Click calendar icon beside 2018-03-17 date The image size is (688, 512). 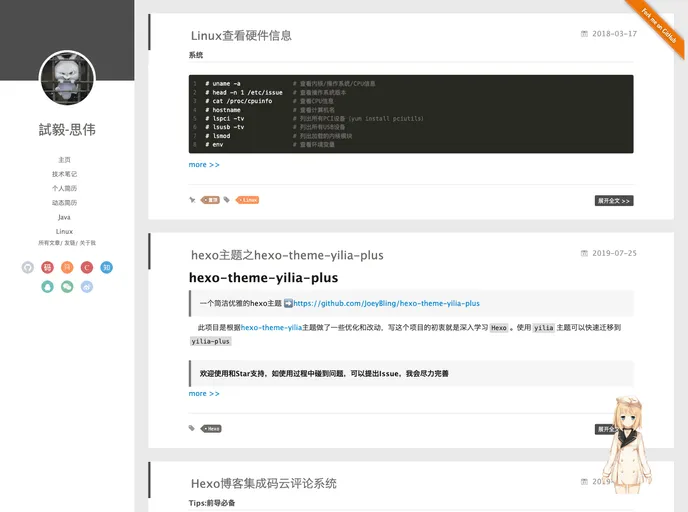click(x=584, y=34)
